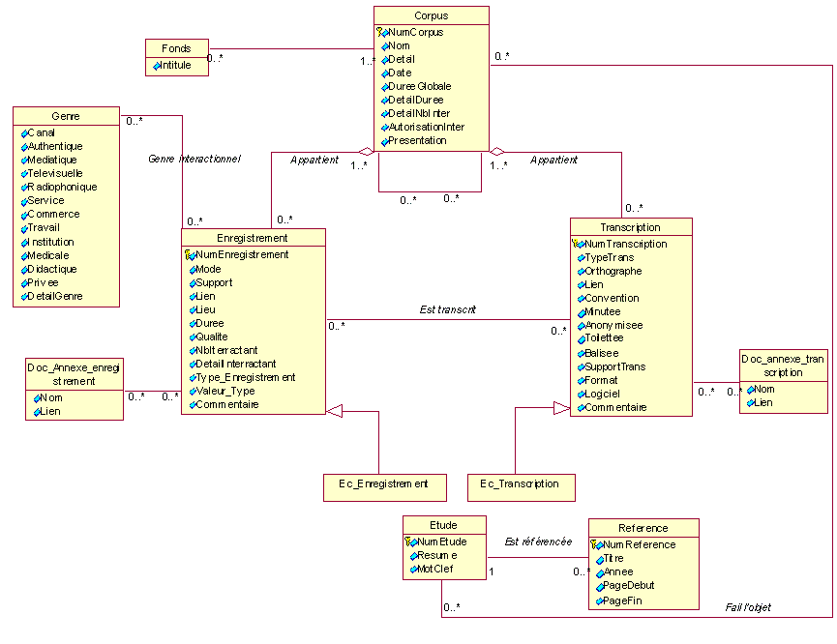Image resolution: width=837 pixels, height=644 pixels.
Task: Click the NumTranscription key attribute
Action: (619, 245)
